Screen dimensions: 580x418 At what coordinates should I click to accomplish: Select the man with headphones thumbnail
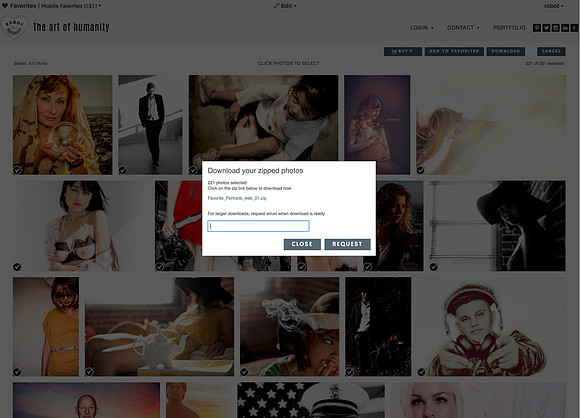pos(491,327)
